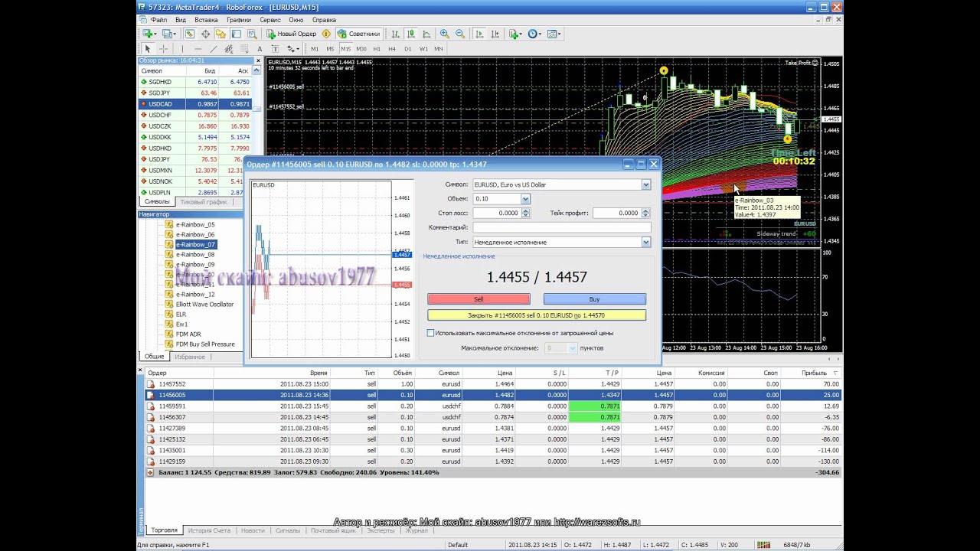Select the trendline drawing tool
Screen dimensions: 980x551
click(x=214, y=49)
